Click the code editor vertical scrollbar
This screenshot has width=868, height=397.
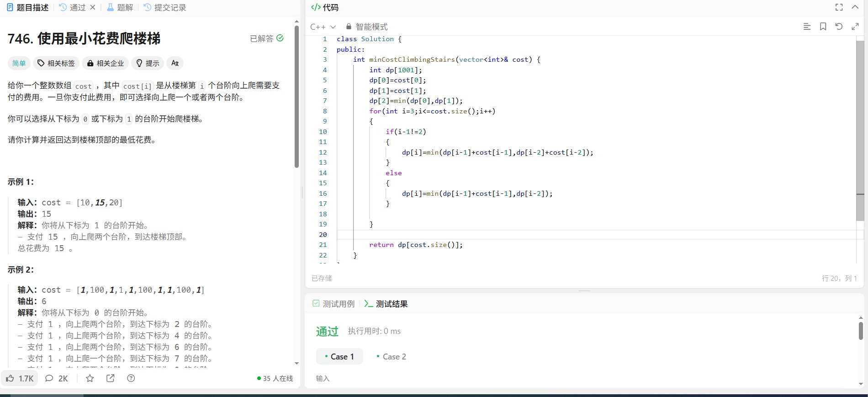coord(860,130)
